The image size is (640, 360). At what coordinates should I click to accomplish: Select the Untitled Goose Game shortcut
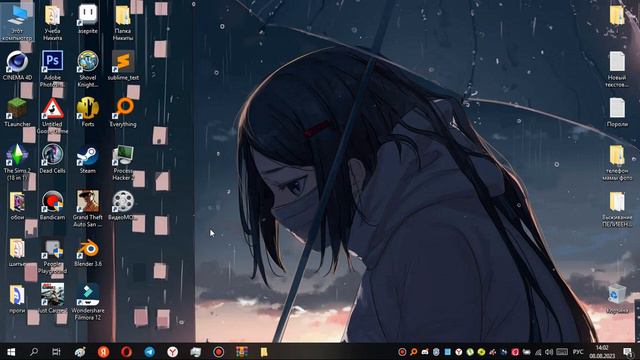[x=52, y=116]
